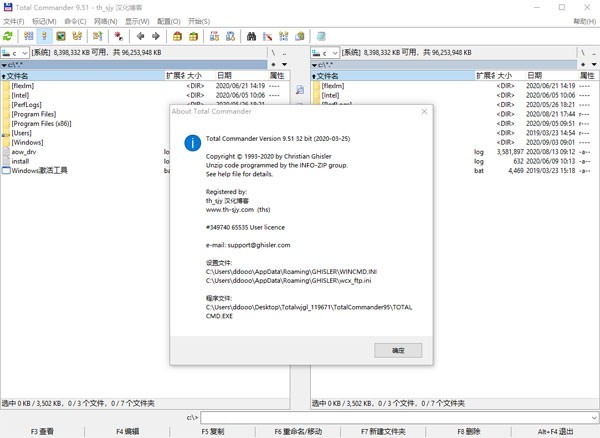Open the right panel drive c dropdown
This screenshot has width=600, height=438.
tap(325, 52)
